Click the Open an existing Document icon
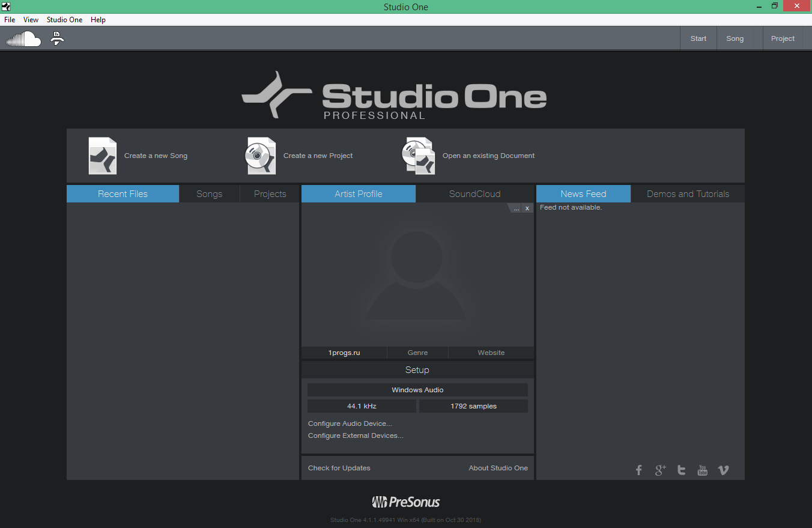This screenshot has height=528, width=812. click(419, 156)
